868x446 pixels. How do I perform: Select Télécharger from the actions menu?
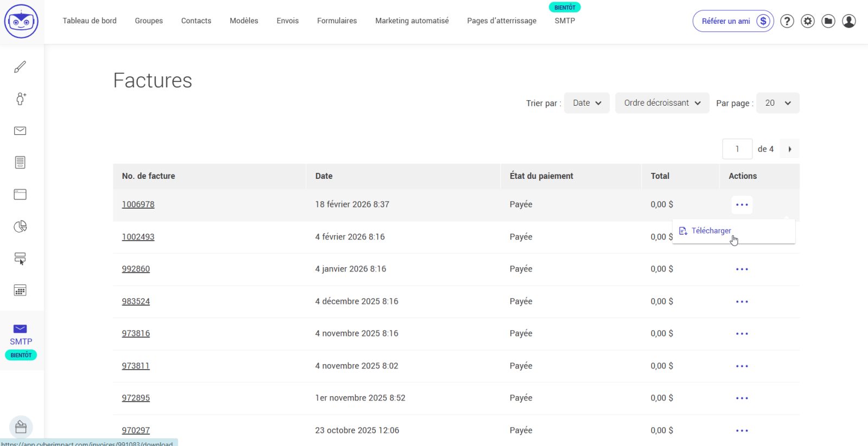click(x=711, y=231)
